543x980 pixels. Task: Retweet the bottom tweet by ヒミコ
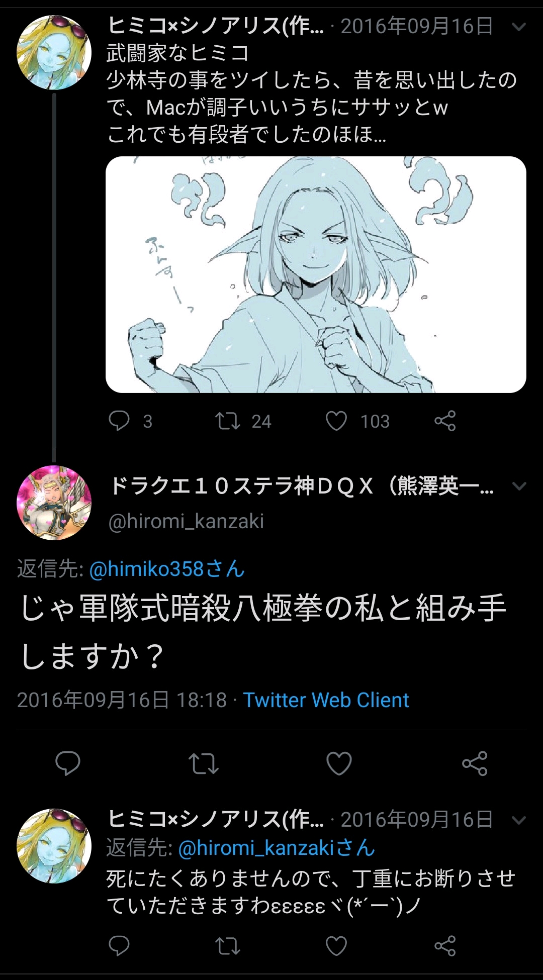coord(228,946)
